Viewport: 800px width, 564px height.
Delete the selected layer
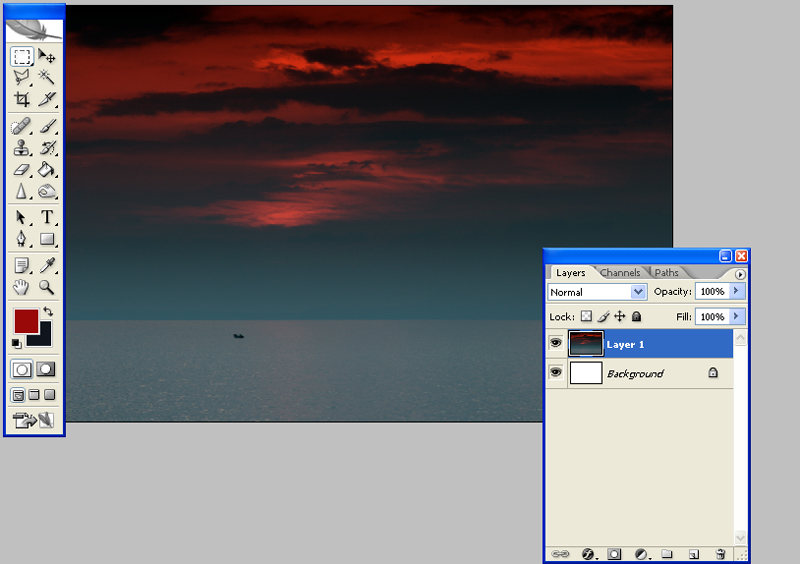[720, 554]
